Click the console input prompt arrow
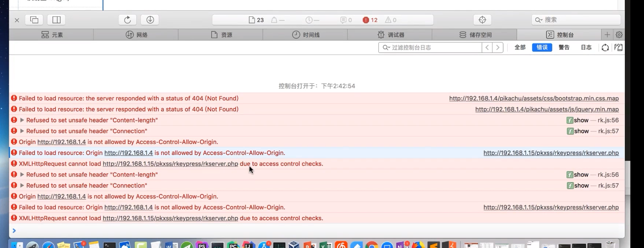The height and width of the screenshot is (248, 644). coord(14,231)
